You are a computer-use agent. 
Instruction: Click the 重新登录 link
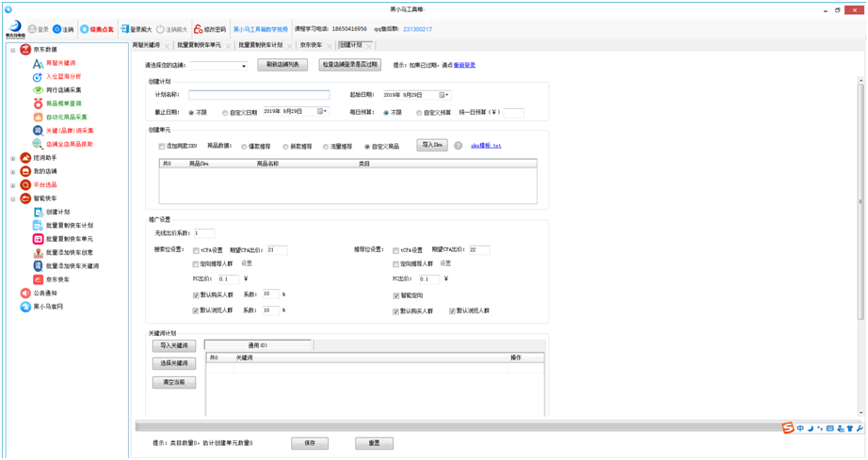point(464,65)
